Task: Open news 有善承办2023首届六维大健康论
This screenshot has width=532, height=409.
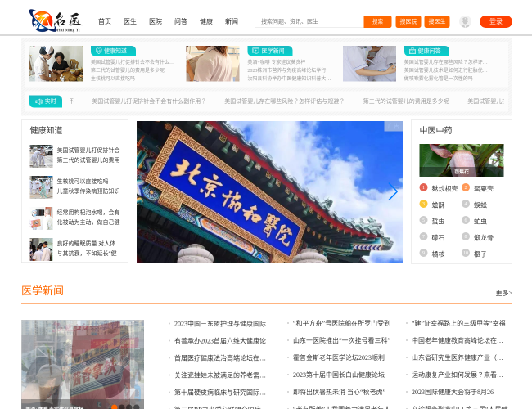Action: point(220,340)
